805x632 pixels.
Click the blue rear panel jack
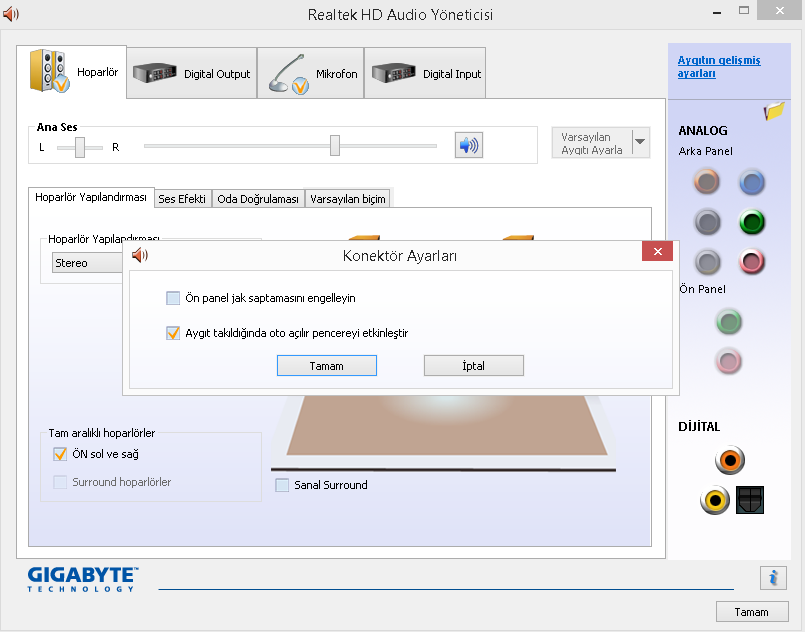point(752,182)
